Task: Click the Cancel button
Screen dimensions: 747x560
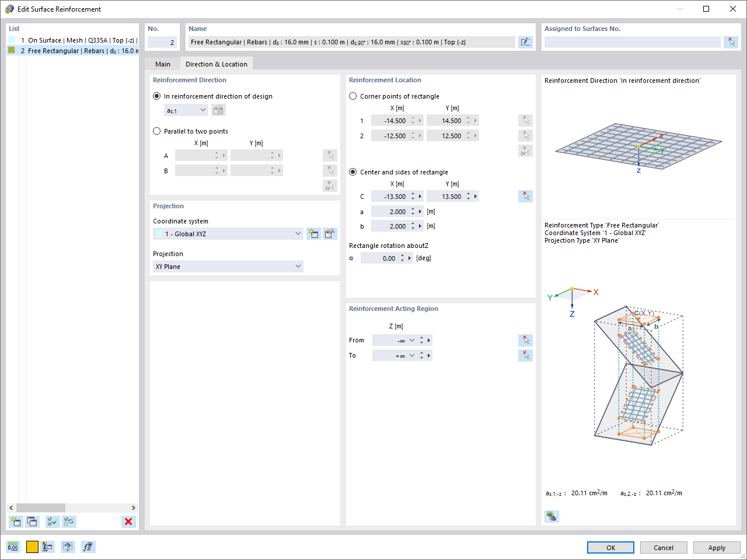Action: click(x=664, y=548)
